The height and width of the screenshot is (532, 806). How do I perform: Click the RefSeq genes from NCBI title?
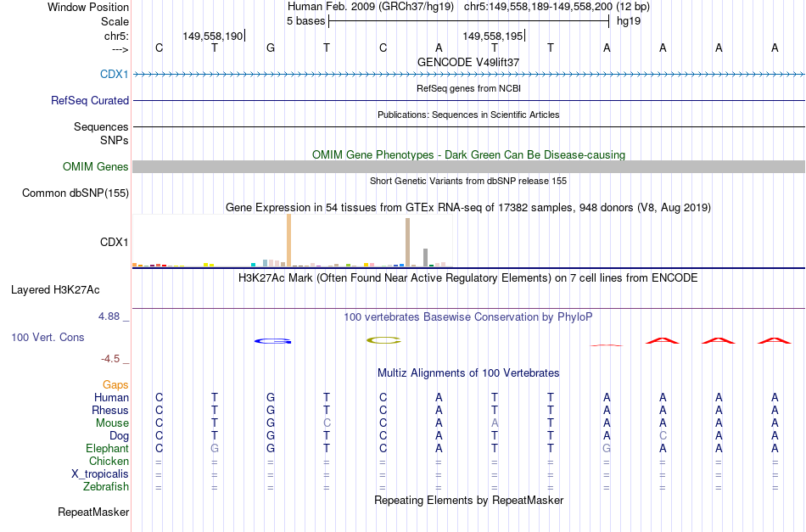468,88
